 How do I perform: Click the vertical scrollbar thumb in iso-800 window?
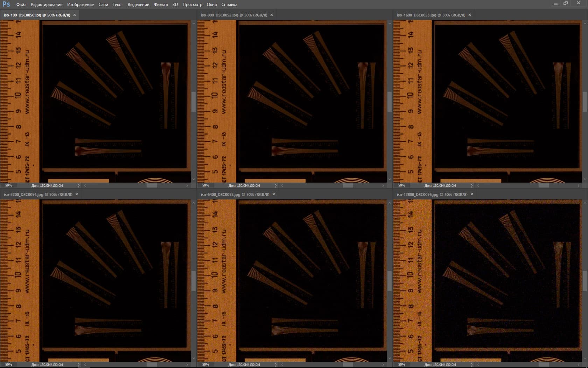tap(389, 102)
